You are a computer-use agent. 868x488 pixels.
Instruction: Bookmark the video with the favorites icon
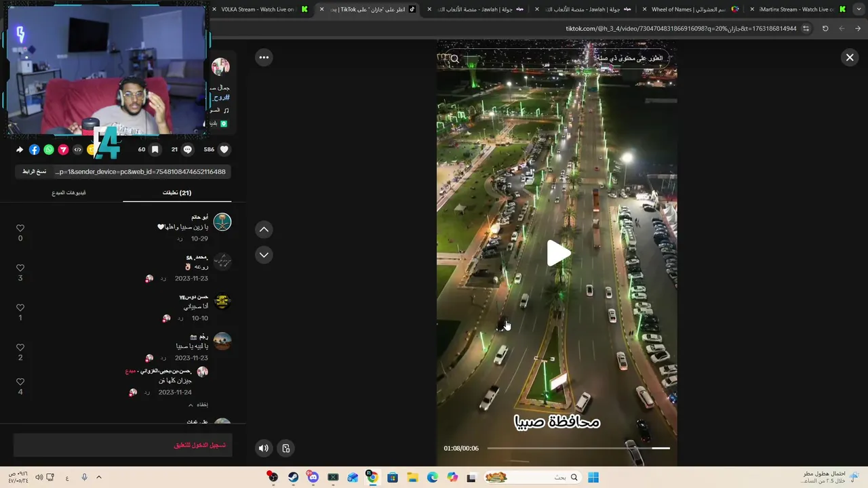(155, 150)
